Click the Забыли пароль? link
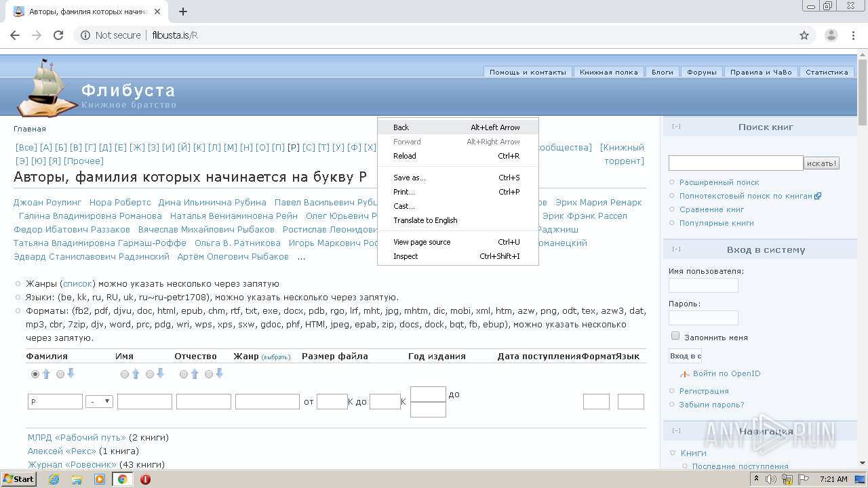 pos(711,405)
